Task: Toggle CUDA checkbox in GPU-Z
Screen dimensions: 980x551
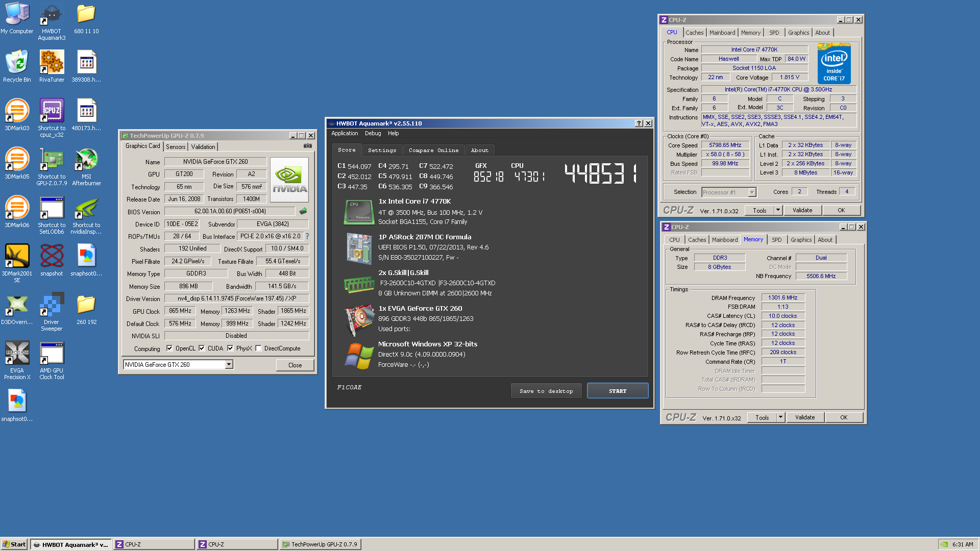Action: pyautogui.click(x=202, y=348)
